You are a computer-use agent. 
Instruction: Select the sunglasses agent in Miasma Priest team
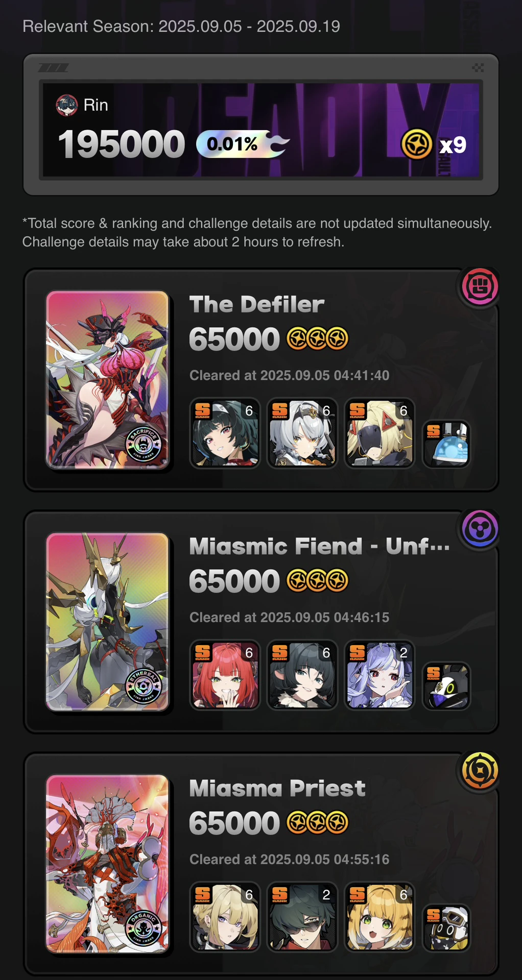coord(302,917)
